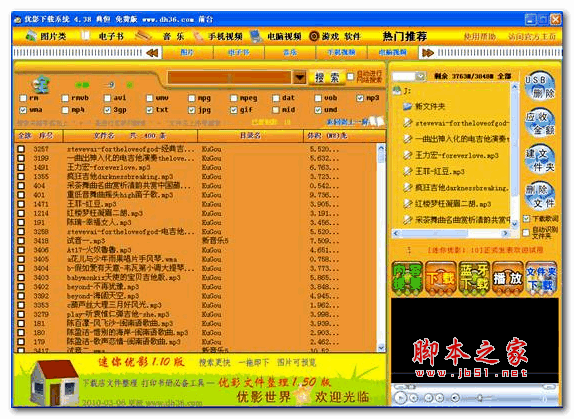
Task: Open the 图片类 pictures category
Action: [x=46, y=36]
